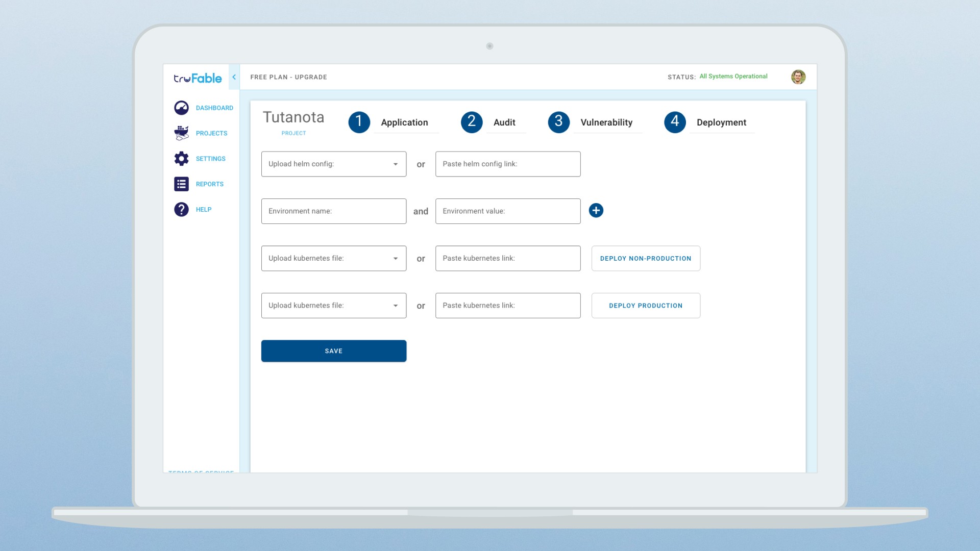Open the user profile avatar

click(x=798, y=77)
